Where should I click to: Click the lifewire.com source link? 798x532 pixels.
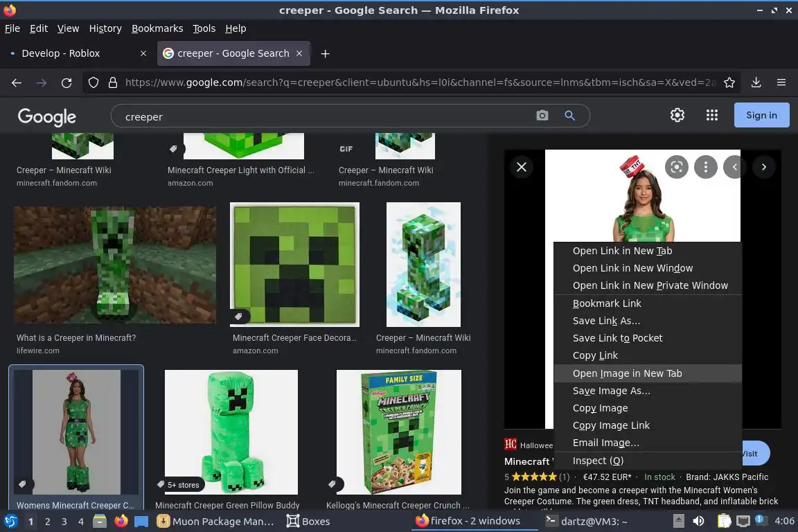37,351
